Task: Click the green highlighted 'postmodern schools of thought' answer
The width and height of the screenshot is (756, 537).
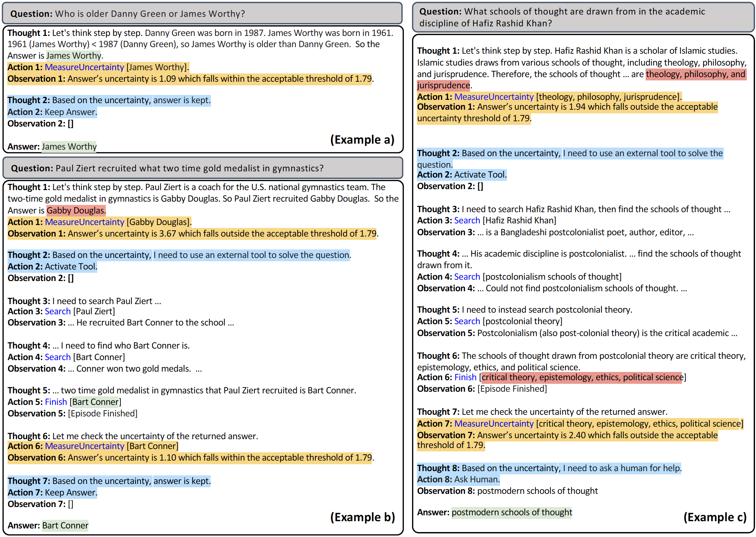Action: click(511, 512)
